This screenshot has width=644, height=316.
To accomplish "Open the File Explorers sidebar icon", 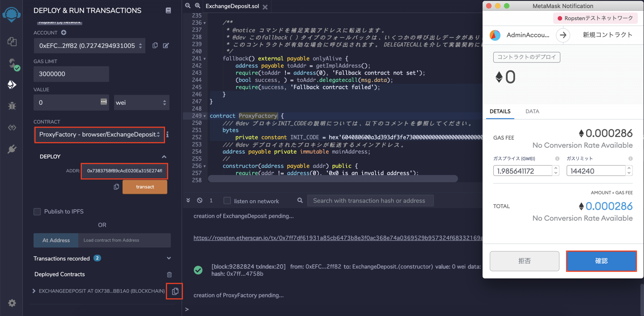I will click(12, 42).
